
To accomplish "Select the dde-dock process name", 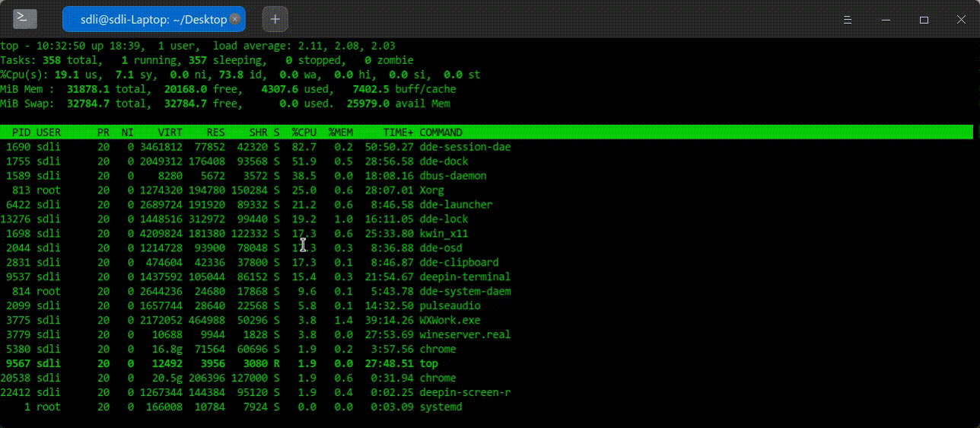I will (444, 161).
